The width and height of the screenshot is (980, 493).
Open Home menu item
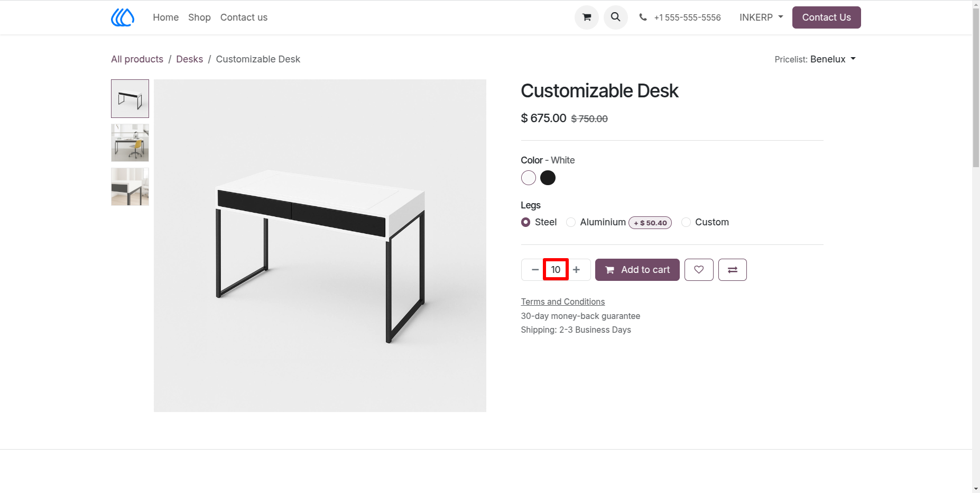[x=165, y=17]
